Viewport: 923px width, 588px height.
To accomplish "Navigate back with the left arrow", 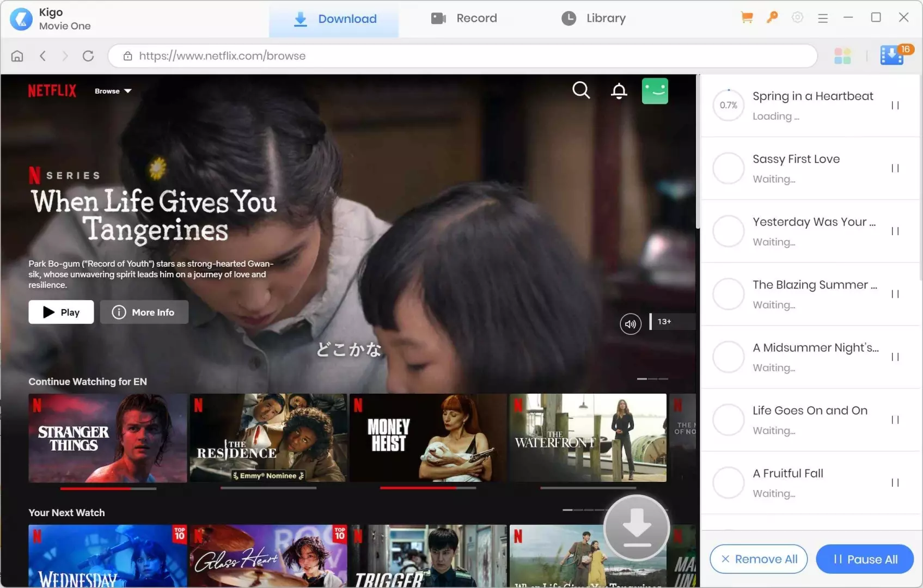I will pos(42,56).
